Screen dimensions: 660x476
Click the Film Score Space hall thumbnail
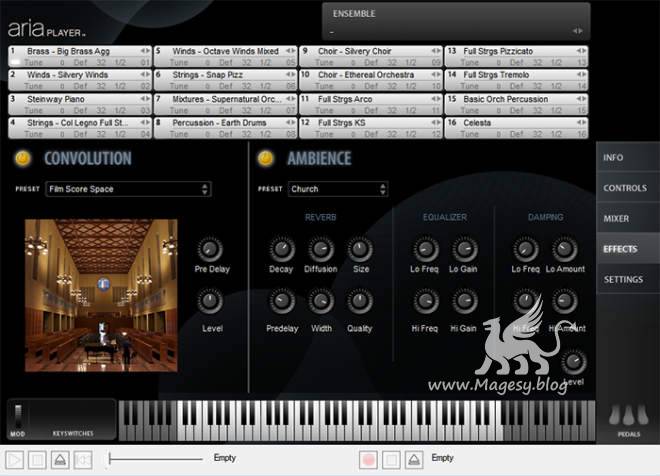coord(101,295)
